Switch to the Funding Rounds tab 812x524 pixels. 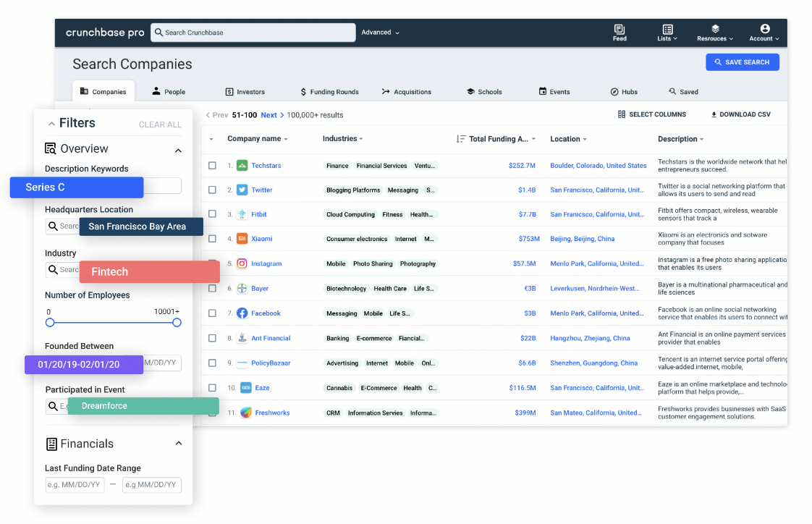329,92
